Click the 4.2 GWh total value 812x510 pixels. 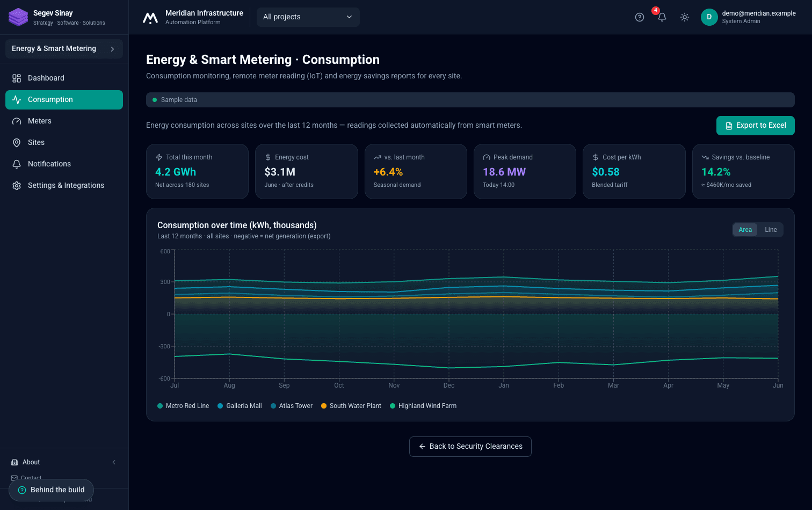pos(176,172)
